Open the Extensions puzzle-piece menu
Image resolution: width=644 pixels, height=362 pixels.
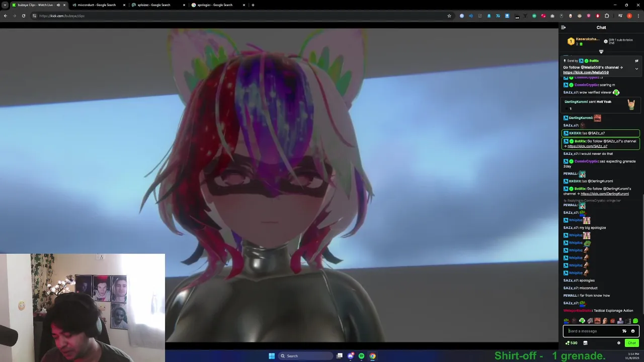click(607, 16)
